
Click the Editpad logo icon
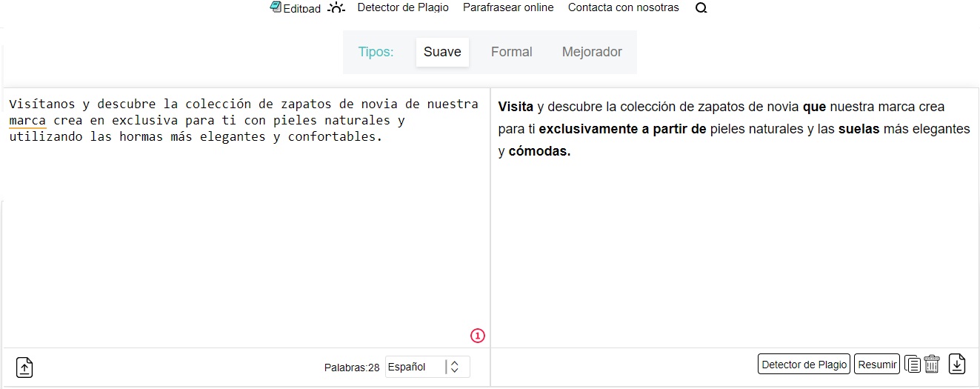(276, 7)
